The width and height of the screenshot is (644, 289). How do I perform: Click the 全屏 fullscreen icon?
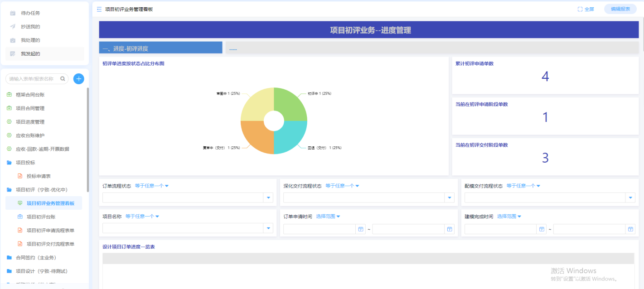point(580,9)
